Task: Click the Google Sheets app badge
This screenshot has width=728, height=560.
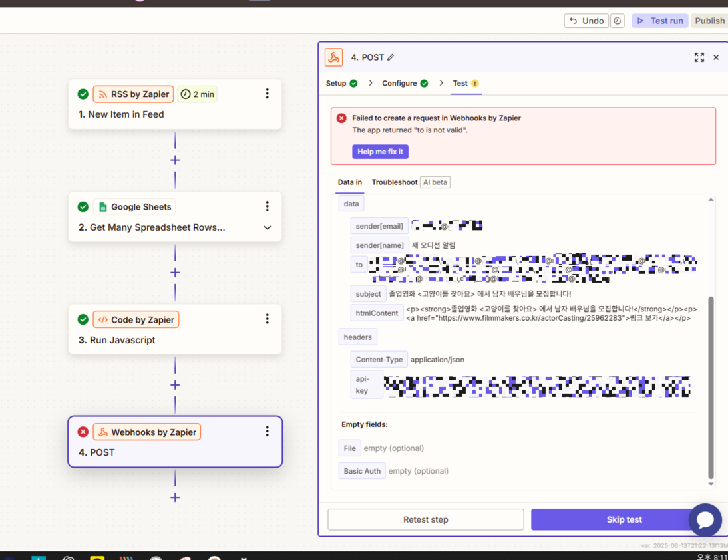Action: [x=134, y=206]
